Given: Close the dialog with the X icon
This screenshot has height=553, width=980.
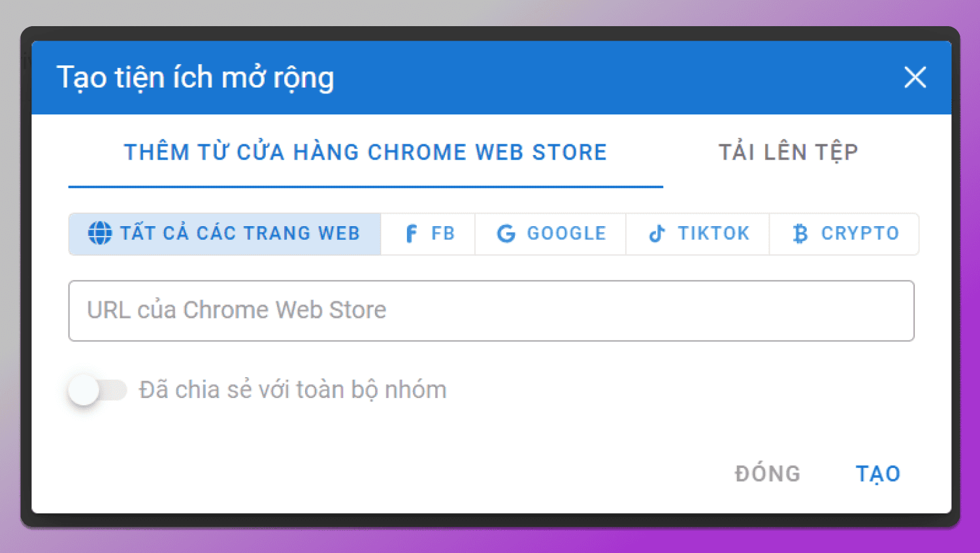Looking at the screenshot, I should [915, 77].
